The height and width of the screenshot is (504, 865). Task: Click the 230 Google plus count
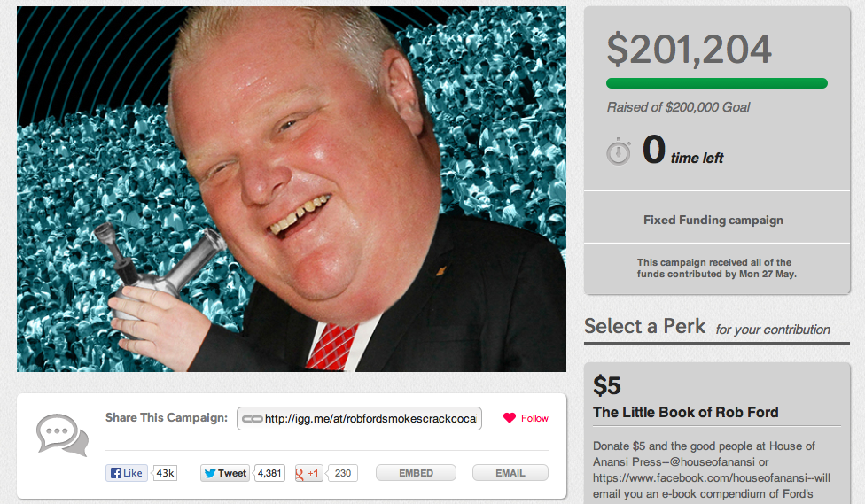tap(343, 473)
